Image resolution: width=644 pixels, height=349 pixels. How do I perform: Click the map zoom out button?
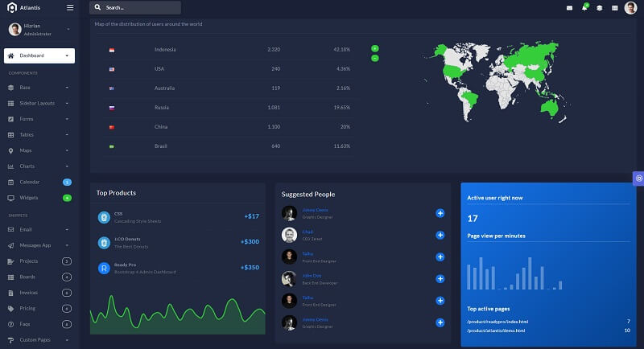375,58
